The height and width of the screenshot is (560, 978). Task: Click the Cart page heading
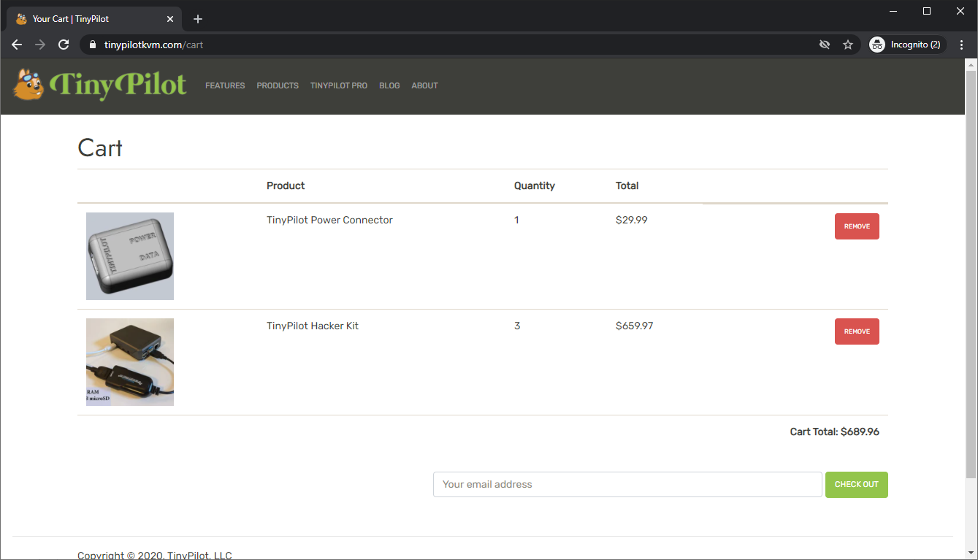pyautogui.click(x=100, y=148)
